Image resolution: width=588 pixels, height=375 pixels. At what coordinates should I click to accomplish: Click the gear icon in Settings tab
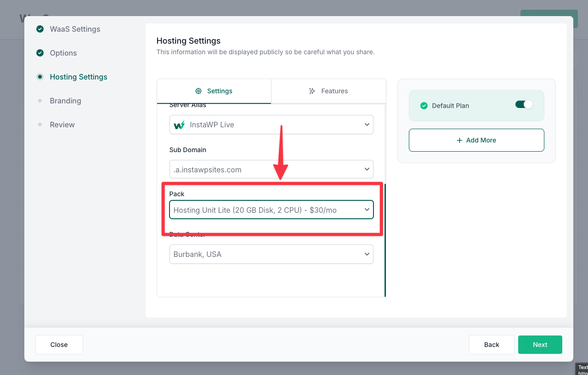point(198,91)
